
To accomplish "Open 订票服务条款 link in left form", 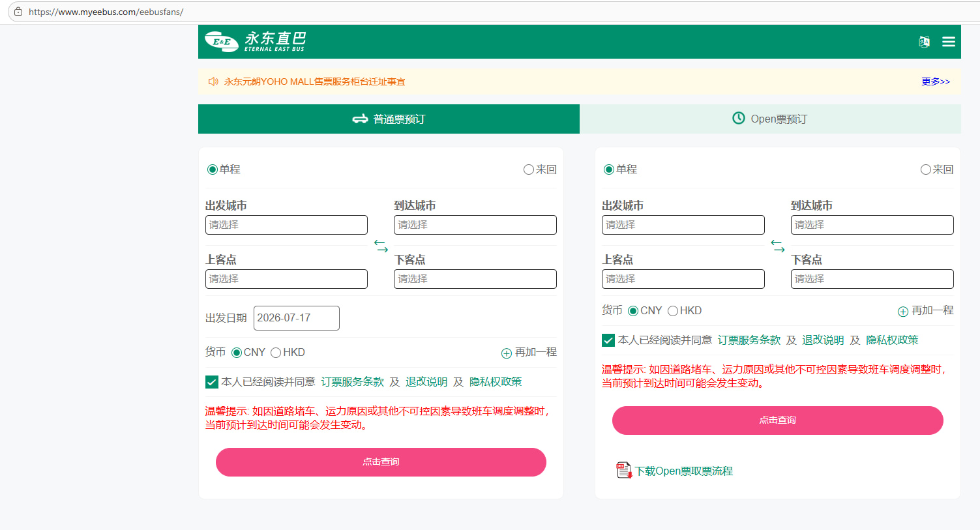I will [353, 382].
